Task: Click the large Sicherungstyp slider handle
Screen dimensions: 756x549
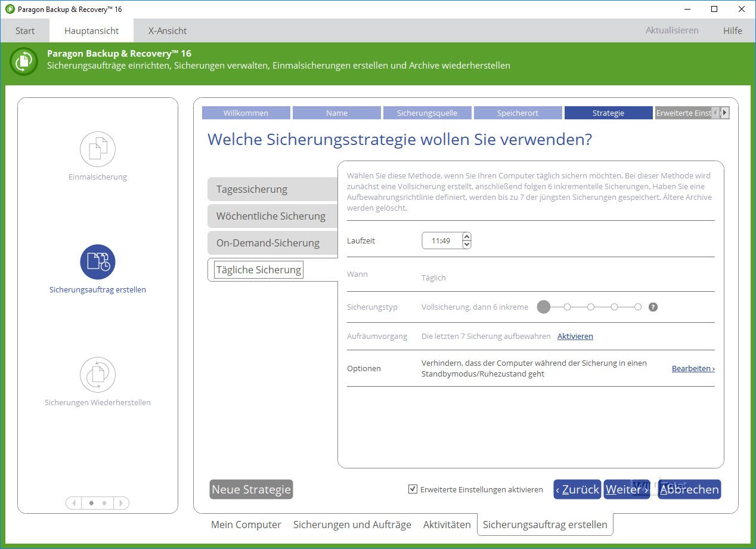Action: coord(544,307)
